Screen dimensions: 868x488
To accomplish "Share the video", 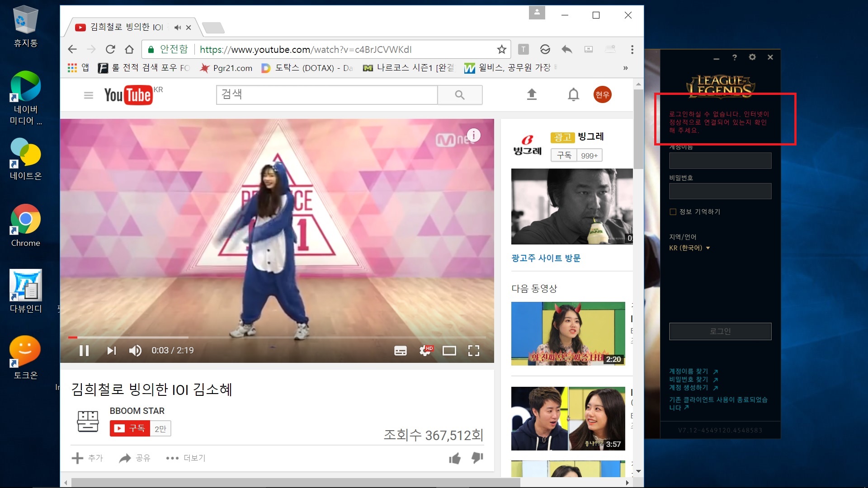I will click(x=134, y=458).
